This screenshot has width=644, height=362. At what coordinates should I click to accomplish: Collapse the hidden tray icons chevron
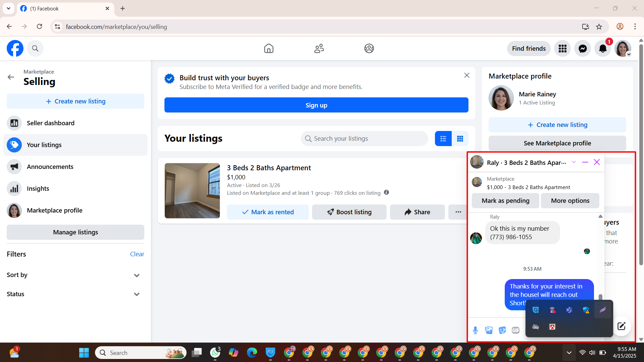click(569, 353)
